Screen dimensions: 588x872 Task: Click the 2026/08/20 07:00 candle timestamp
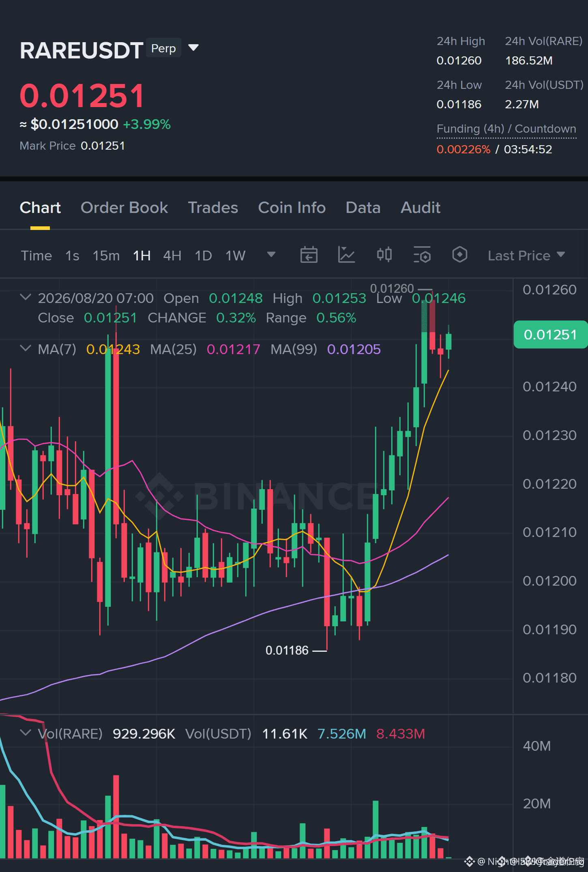[x=96, y=298]
